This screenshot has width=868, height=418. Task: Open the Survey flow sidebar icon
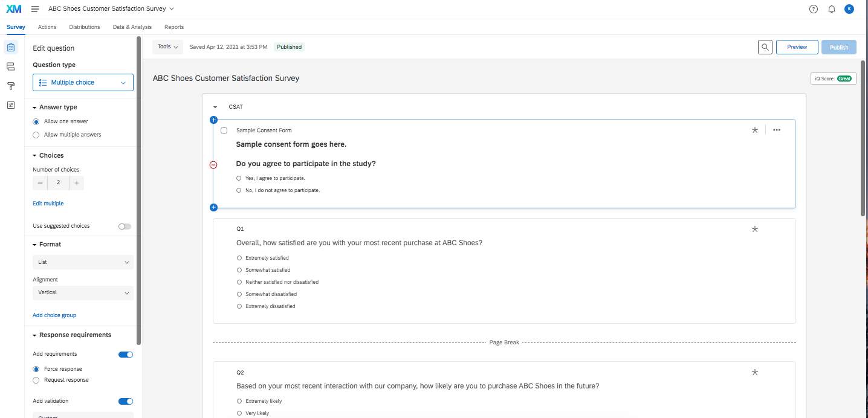point(11,66)
